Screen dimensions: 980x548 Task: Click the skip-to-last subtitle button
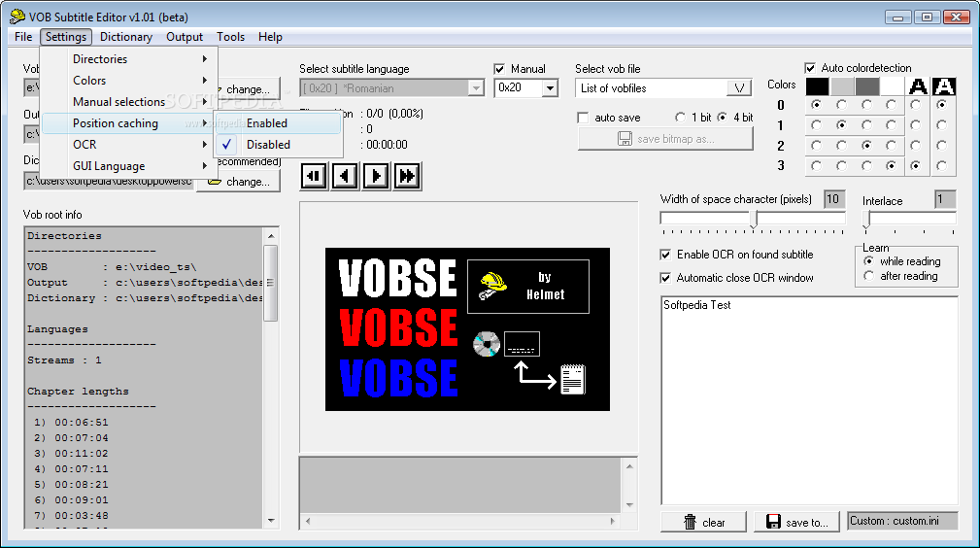coord(407,176)
